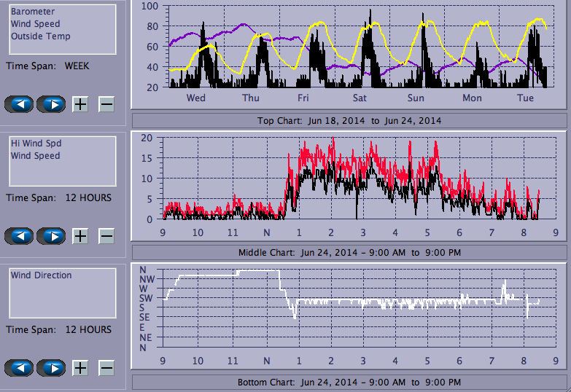This screenshot has height=392, width=571.
Task: Click the top chart's back arrow button
Action: pyautogui.click(x=19, y=104)
